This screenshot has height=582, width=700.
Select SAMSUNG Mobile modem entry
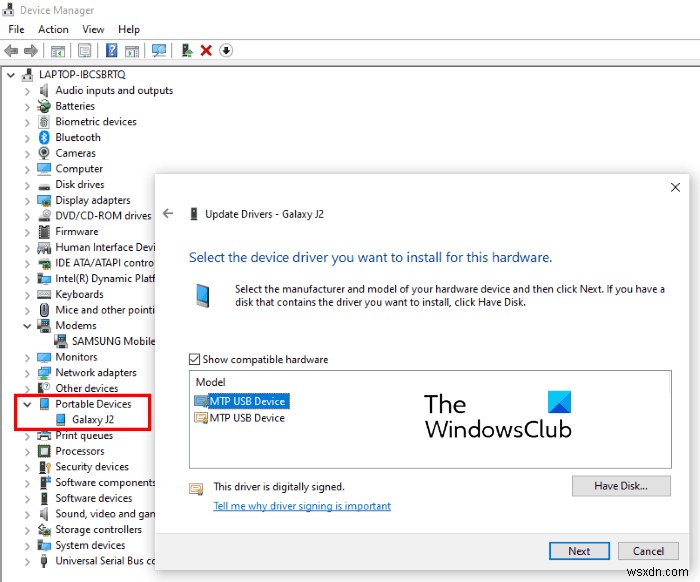tap(113, 341)
